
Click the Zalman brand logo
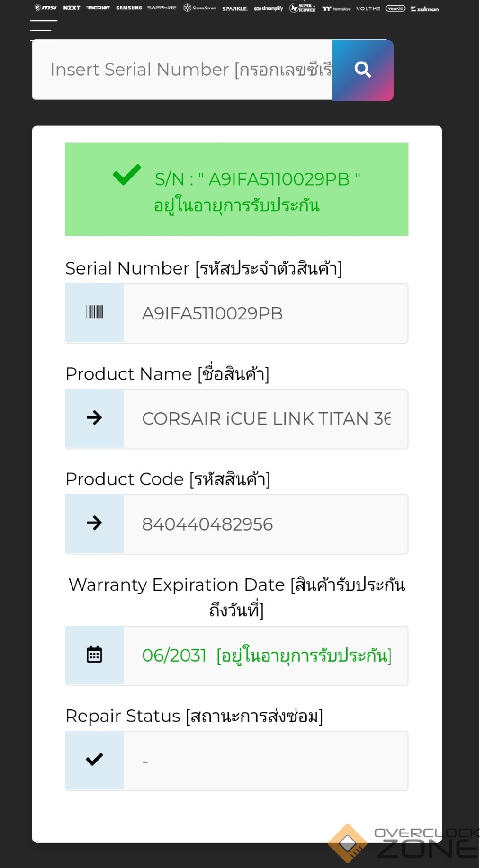(424, 9)
